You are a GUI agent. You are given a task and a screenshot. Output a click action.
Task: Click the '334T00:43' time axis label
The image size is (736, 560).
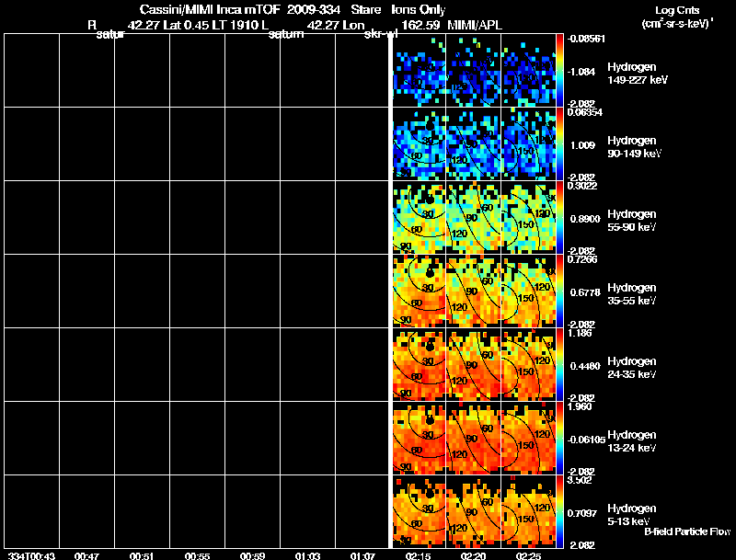tap(31, 556)
